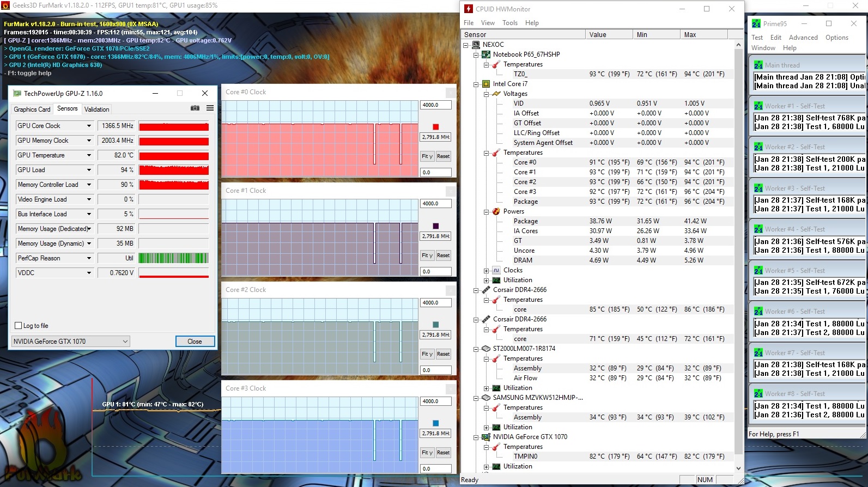Click the FurMark title bar icon
Screen dimensions: 868x487
(5, 5)
